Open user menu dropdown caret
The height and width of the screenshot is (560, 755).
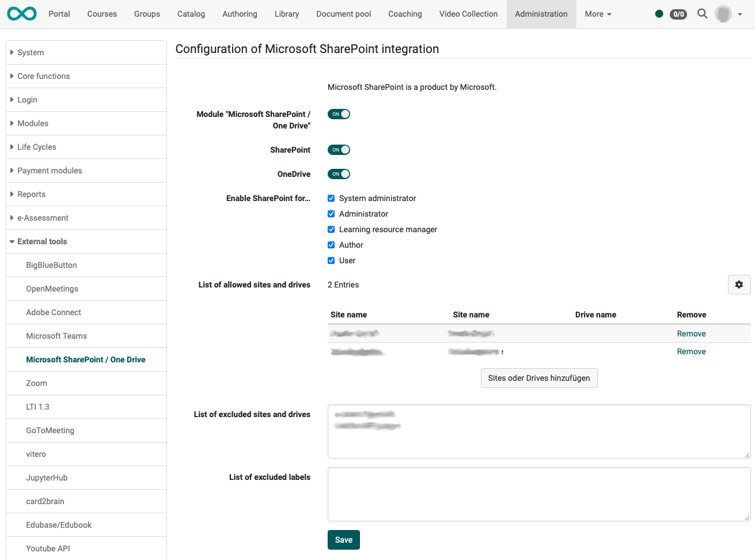740,14
